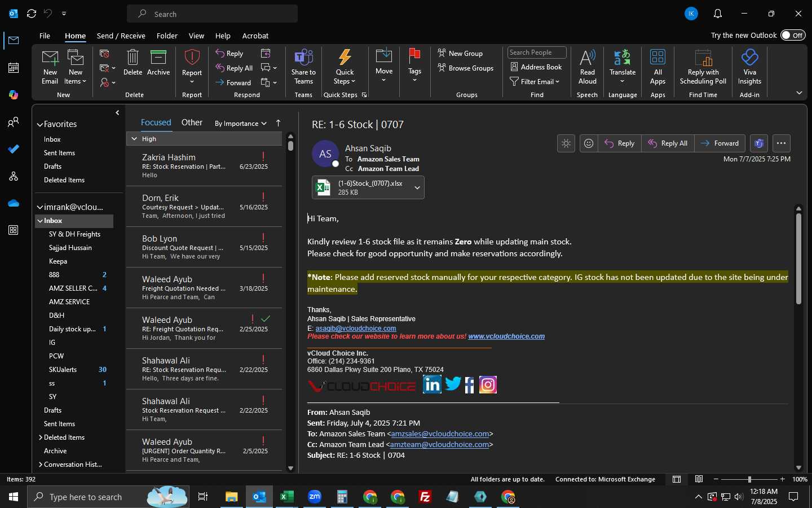Open the Acrobat tab
This screenshot has height=508, width=812.
coord(255,36)
